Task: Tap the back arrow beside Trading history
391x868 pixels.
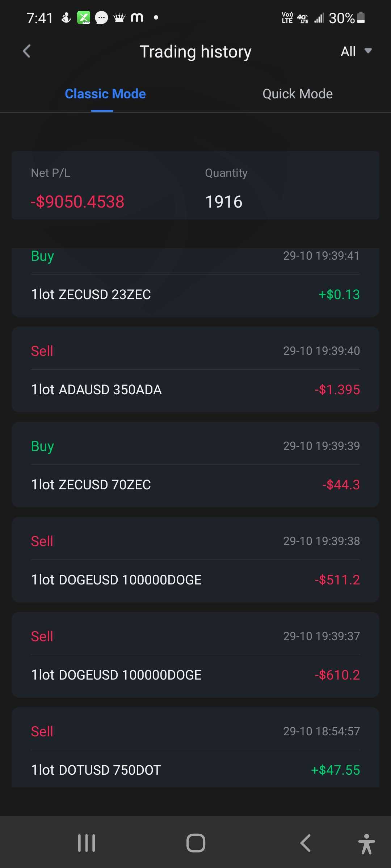Action: (x=27, y=51)
